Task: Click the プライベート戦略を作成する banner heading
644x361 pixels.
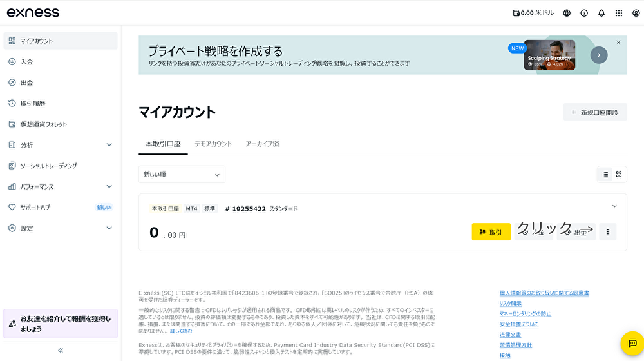Action: click(216, 52)
